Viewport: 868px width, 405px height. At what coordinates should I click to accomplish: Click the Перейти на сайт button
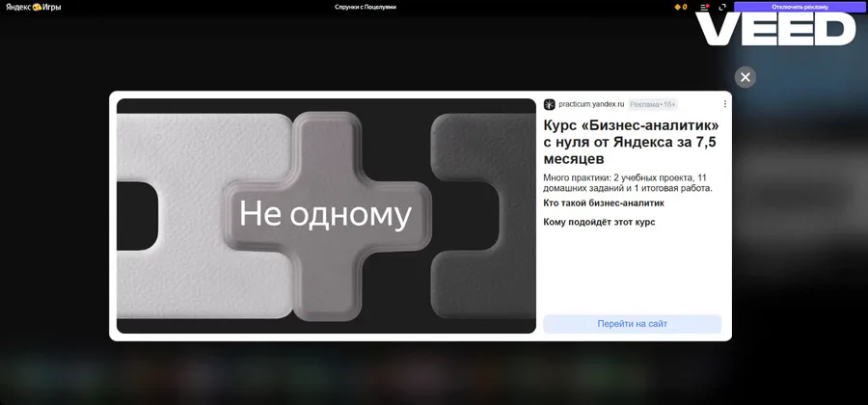point(632,324)
